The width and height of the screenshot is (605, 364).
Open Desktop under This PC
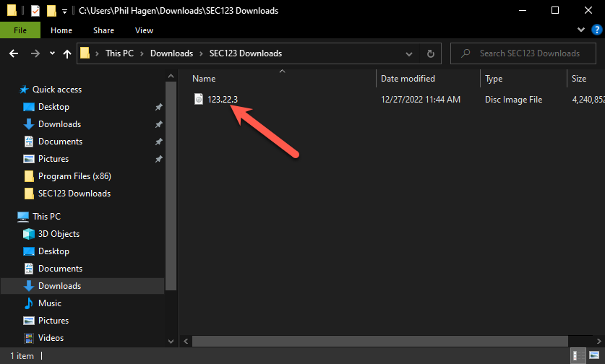[53, 251]
